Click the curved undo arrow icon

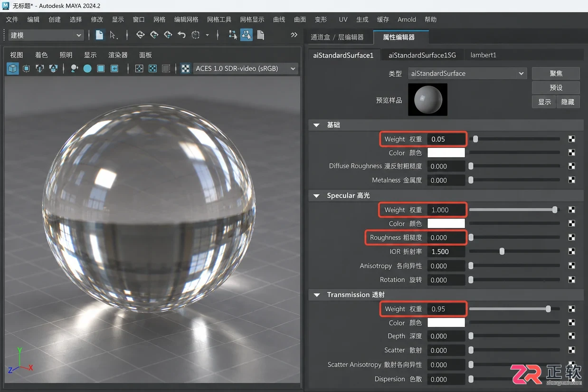tap(181, 35)
